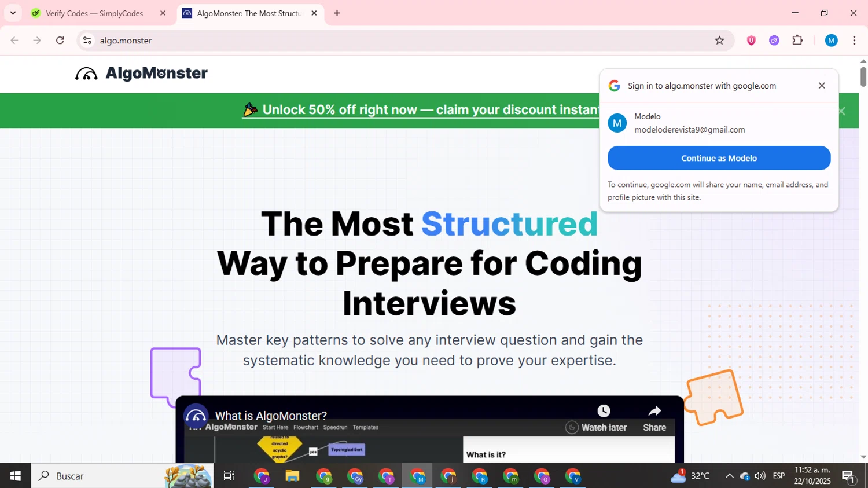Open the What is AlgoMonster? video title
Screen dimensions: 868x488
point(271,416)
